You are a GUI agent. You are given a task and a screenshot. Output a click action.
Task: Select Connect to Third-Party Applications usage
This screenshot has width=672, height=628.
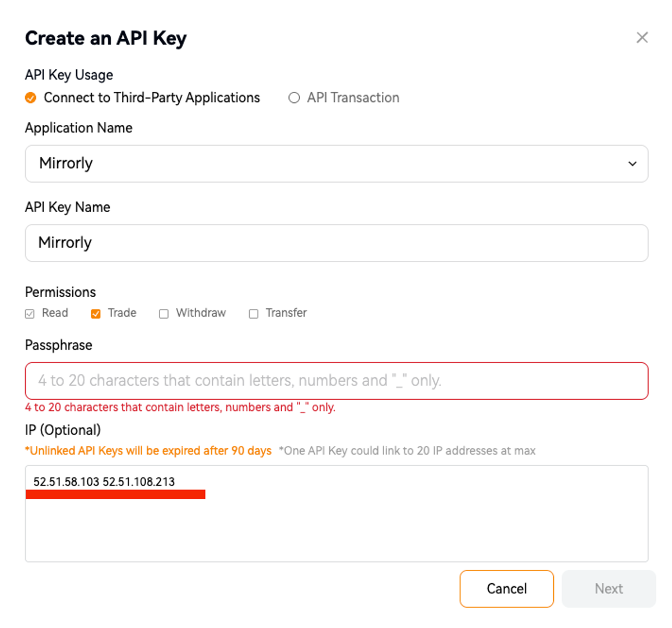pyautogui.click(x=30, y=97)
